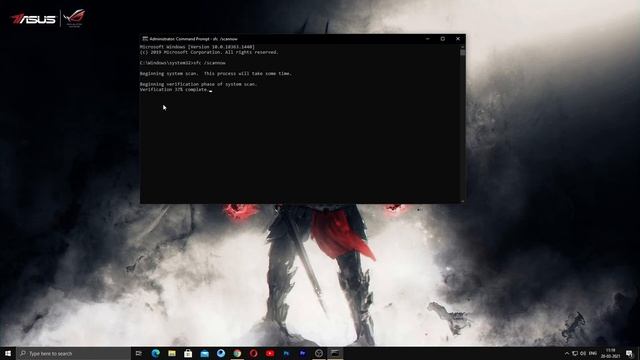
Task: Click the Command Prompt scrollbar up arrow
Action: pos(462,47)
